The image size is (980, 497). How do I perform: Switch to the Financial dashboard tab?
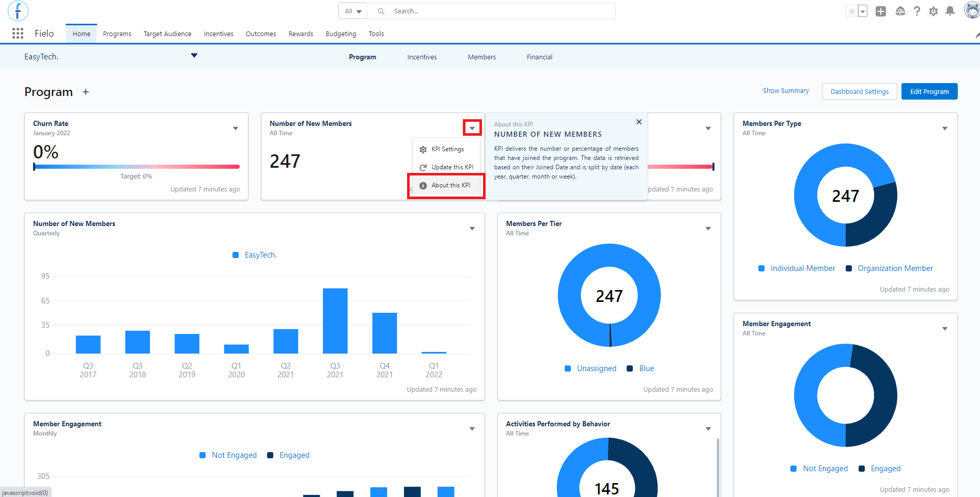tap(540, 57)
